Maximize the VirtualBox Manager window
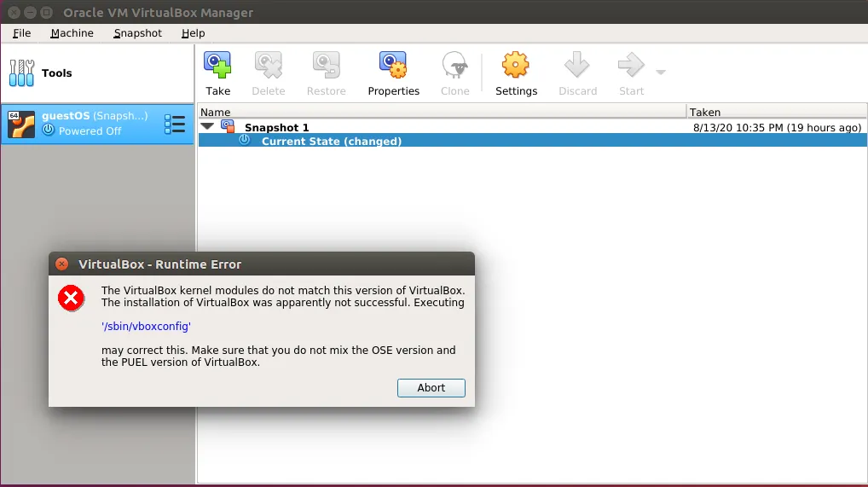This screenshot has height=487, width=868. click(47, 12)
